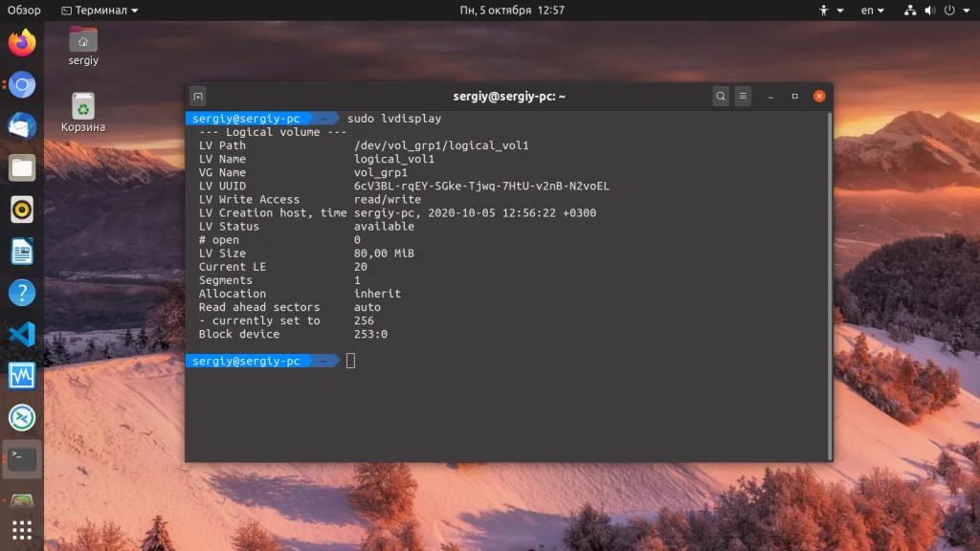This screenshot has width=980, height=551.
Task: Open the Терминал application menu
Action: pyautogui.click(x=100, y=10)
